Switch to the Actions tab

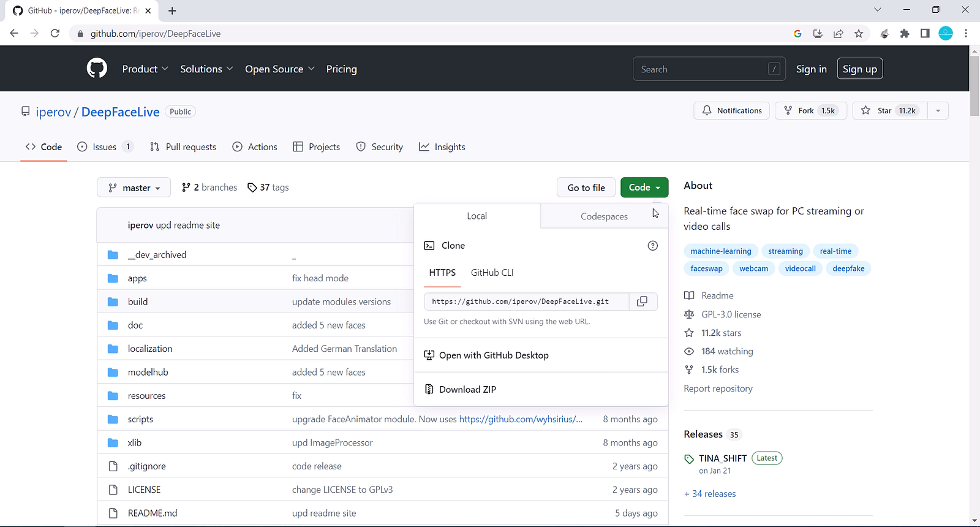tap(255, 147)
